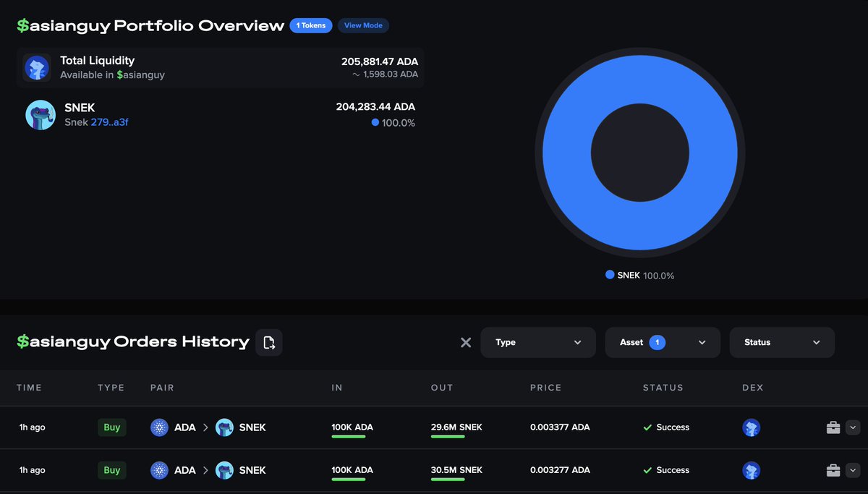Open the Type filter dropdown
The height and width of the screenshot is (494, 868).
click(x=538, y=342)
